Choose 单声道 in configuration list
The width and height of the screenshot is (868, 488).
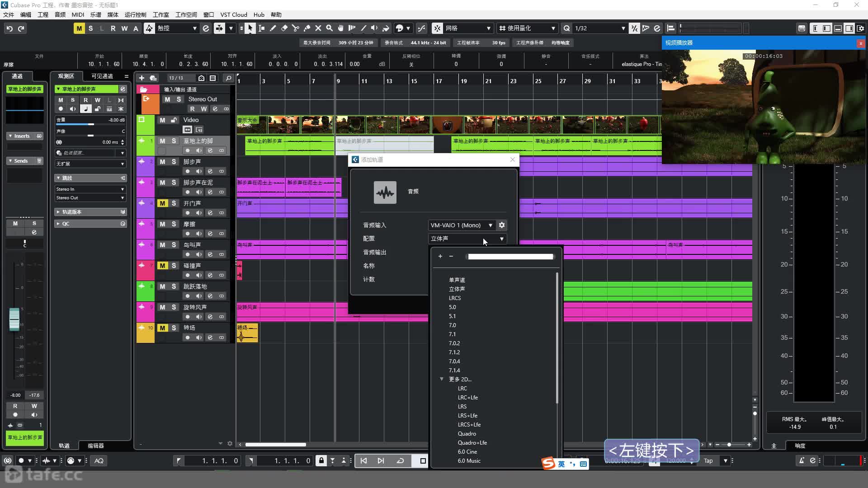click(x=457, y=280)
